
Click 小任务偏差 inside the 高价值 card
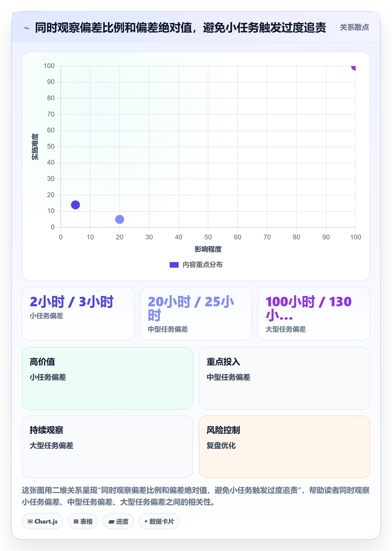coord(48,377)
